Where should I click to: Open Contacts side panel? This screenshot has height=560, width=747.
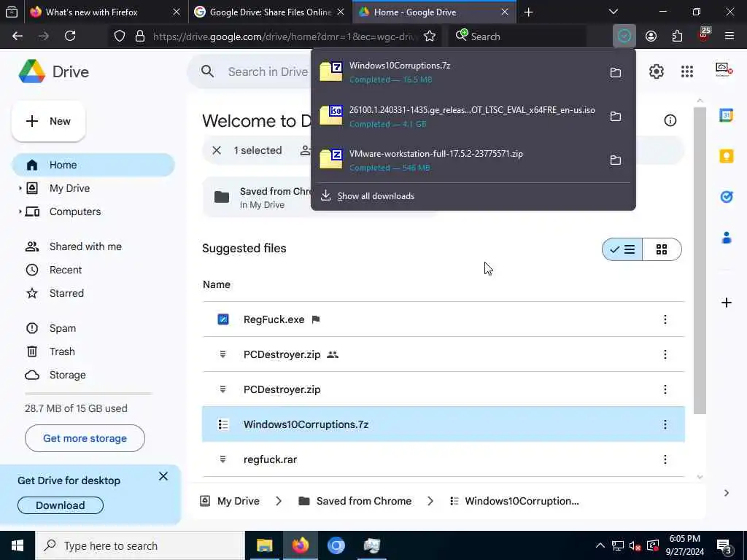(727, 237)
